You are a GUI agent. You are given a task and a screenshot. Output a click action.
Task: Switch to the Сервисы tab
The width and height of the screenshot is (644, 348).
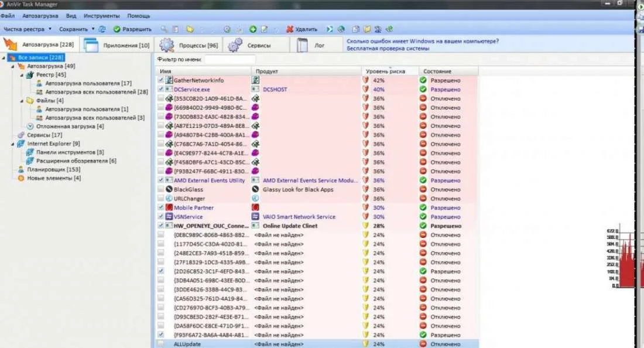(x=256, y=45)
